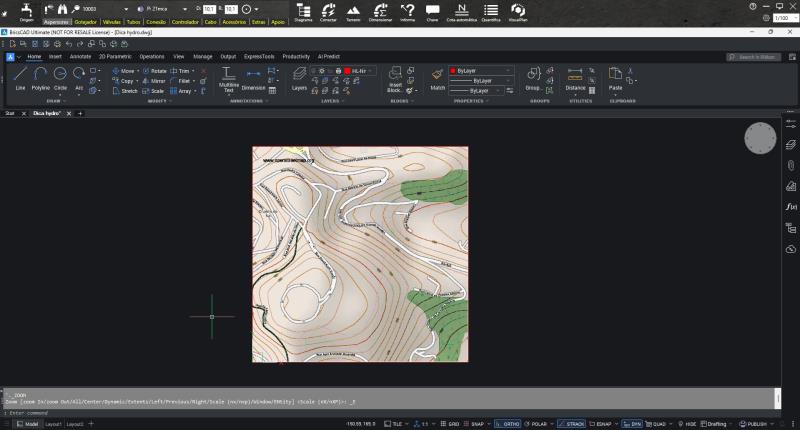Open the ExpressTools ribbon tab
The width and height of the screenshot is (800, 430).
[x=260, y=57]
